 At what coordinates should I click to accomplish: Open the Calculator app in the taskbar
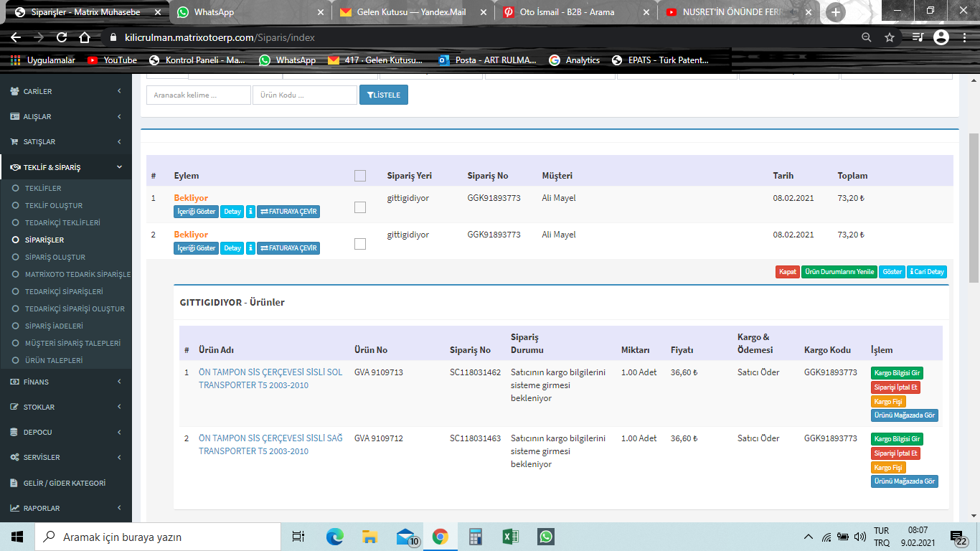[475, 537]
